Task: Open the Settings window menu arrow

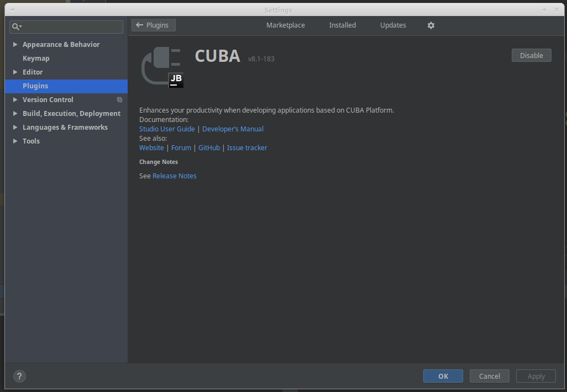Action: pyautogui.click(x=13, y=10)
